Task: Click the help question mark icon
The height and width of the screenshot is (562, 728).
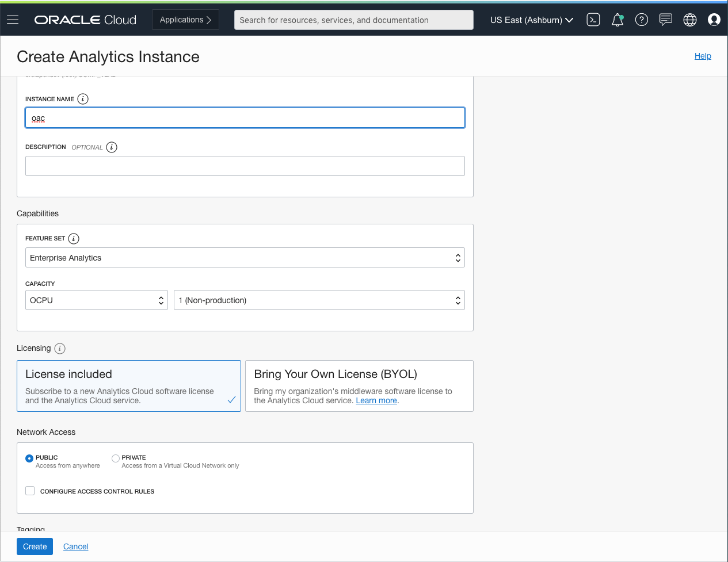Action: (x=641, y=19)
